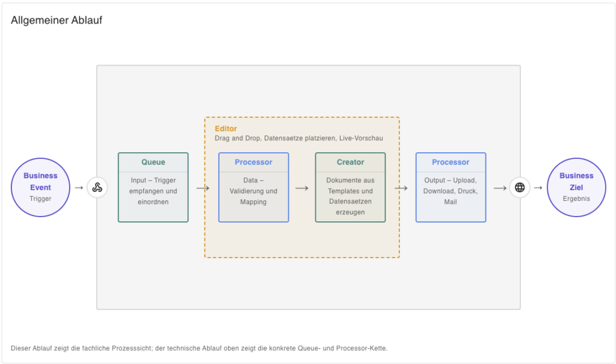This screenshot has height=364, width=616.
Task: Click the globe icon before Business Ziel
Action: [520, 188]
